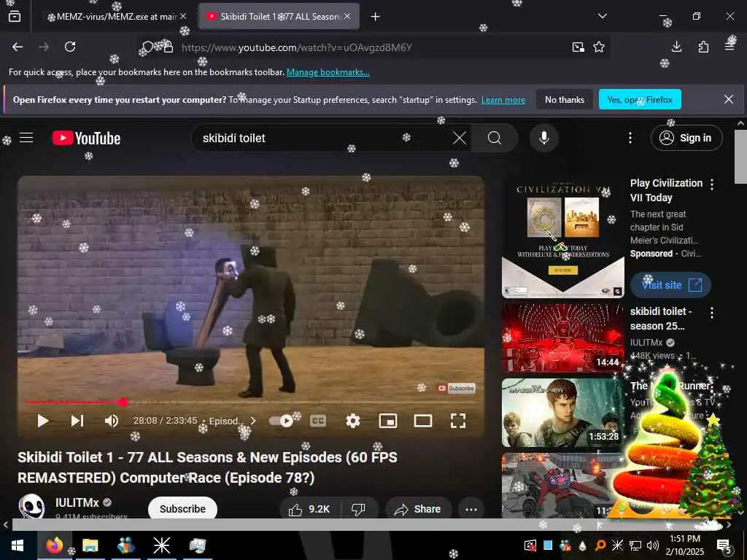Toggle closed captions

[318, 421]
